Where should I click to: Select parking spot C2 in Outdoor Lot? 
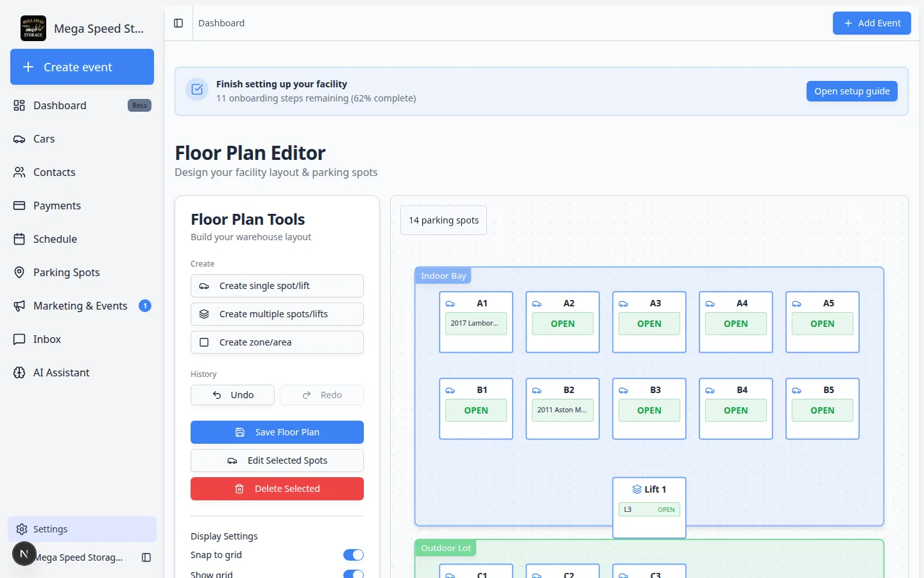click(563, 571)
